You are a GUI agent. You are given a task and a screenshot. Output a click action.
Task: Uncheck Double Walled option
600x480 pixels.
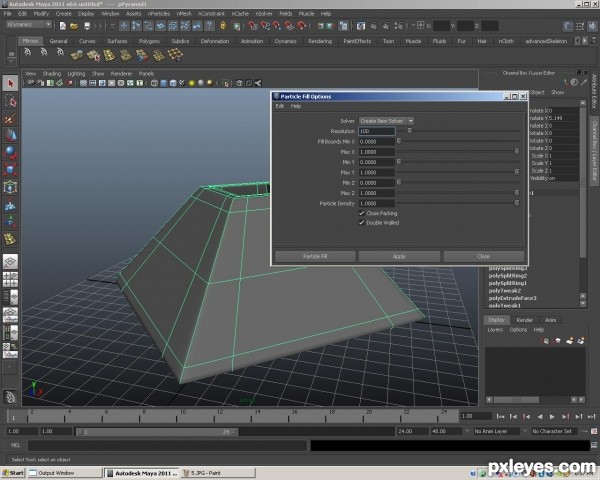(361, 222)
